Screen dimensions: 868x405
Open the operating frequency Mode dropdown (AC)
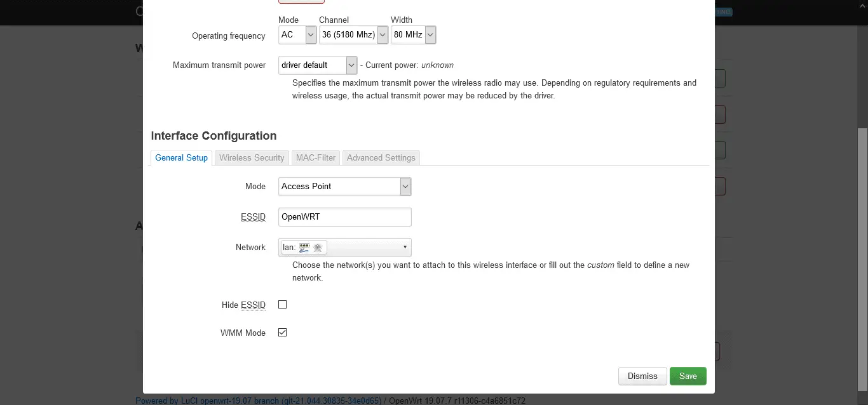(x=297, y=35)
